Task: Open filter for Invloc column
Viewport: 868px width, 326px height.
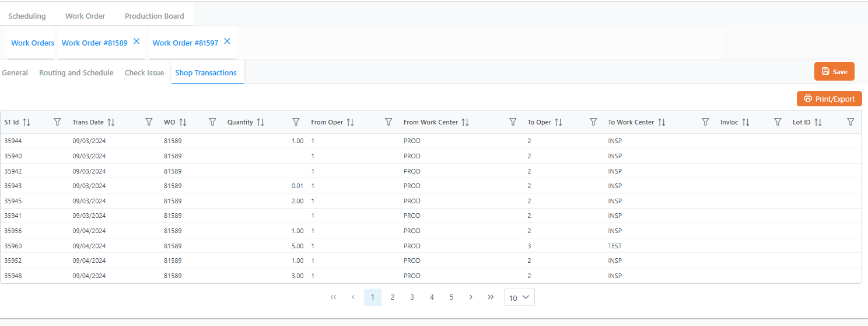Action: pos(778,122)
